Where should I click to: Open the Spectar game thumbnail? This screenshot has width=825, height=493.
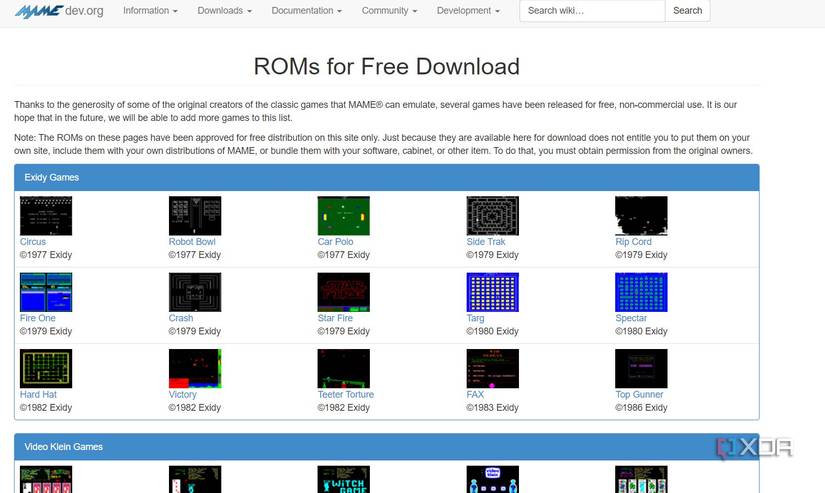(x=641, y=292)
